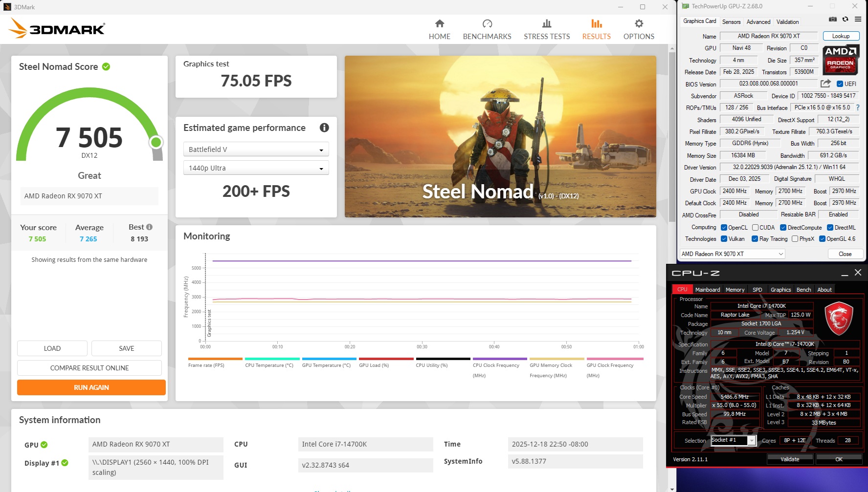The width and height of the screenshot is (868, 492).
Task: Open OPTIONS gear in 3DMark
Action: click(x=639, y=30)
